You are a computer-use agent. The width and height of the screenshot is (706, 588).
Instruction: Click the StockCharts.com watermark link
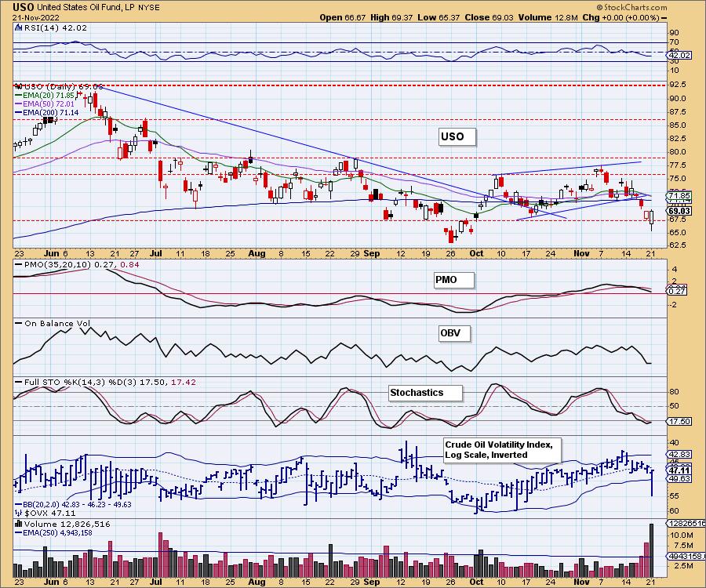631,7
